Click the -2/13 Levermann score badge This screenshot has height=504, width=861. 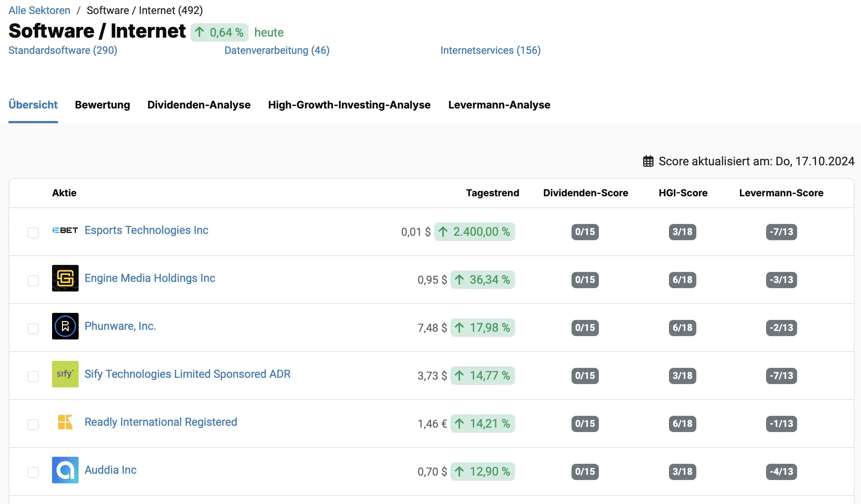pos(782,328)
